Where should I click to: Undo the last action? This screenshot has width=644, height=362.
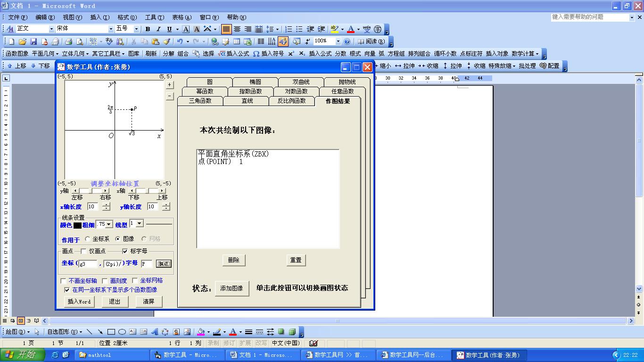pos(180,41)
